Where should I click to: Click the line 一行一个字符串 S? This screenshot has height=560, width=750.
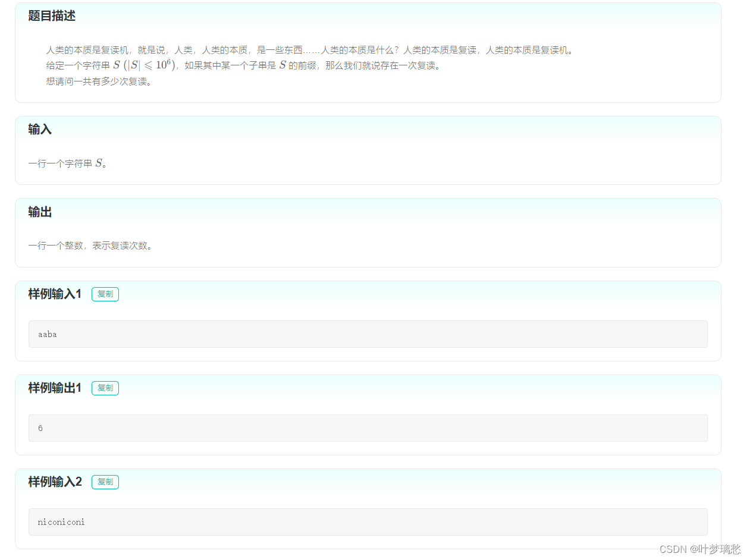pos(68,163)
